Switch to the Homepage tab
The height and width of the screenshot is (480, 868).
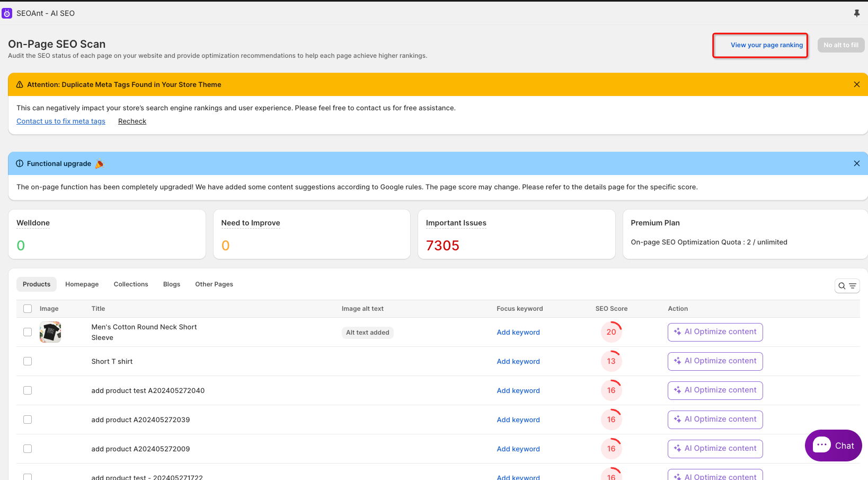point(82,284)
